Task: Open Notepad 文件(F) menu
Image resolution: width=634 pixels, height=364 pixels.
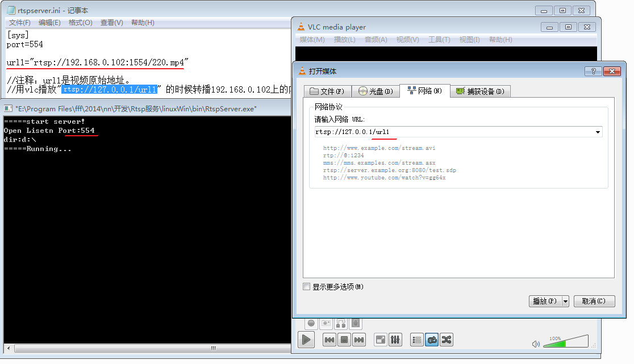Action: click(19, 23)
